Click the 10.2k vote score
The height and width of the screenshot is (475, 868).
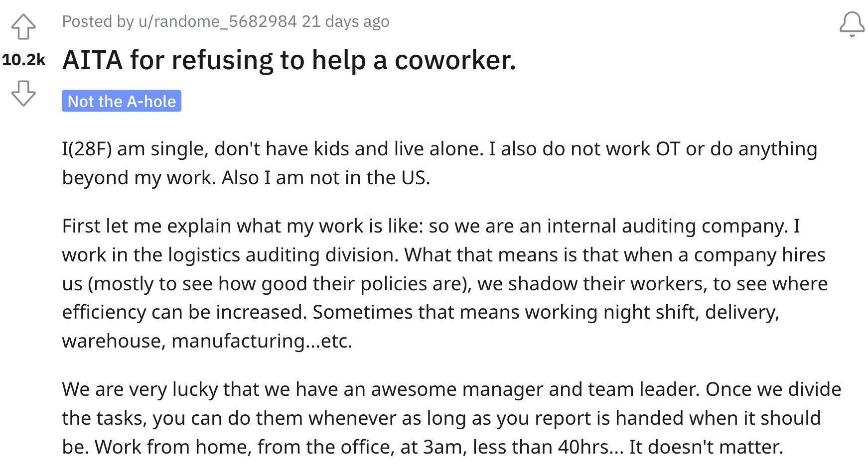[23, 60]
